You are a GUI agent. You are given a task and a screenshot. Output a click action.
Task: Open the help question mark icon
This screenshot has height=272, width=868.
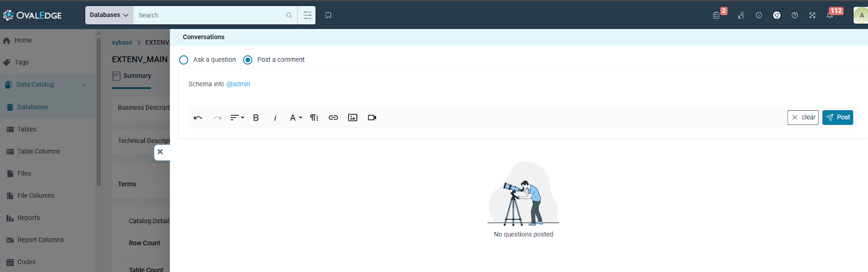tap(795, 15)
